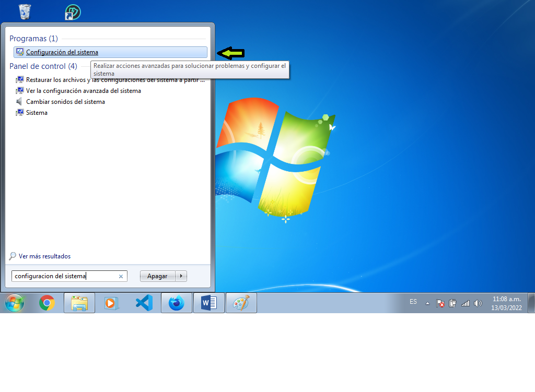Screen dimensions: 535x392
Task: Click the Sistema result monitor icon
Action: click(20, 113)
